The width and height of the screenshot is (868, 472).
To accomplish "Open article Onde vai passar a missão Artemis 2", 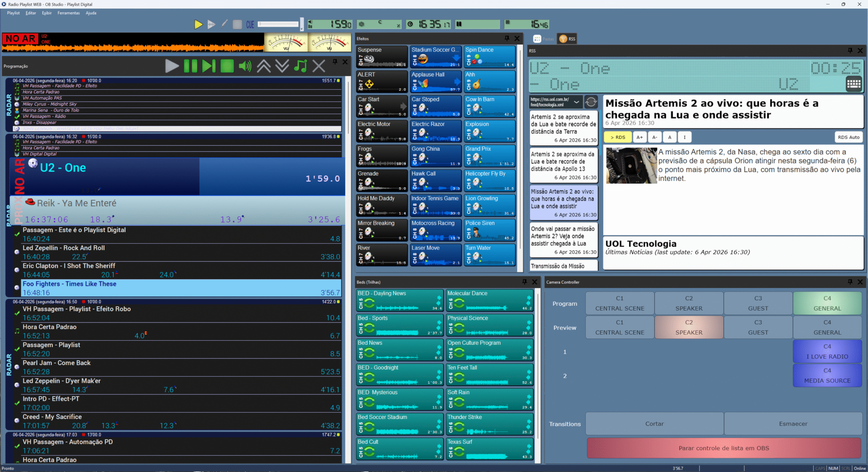I will coord(564,240).
